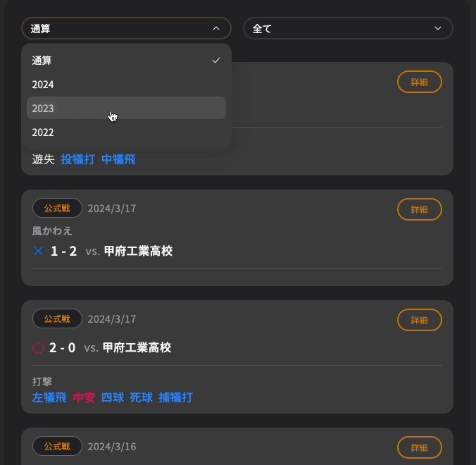Click the 中安 hit result in red

pos(84,397)
